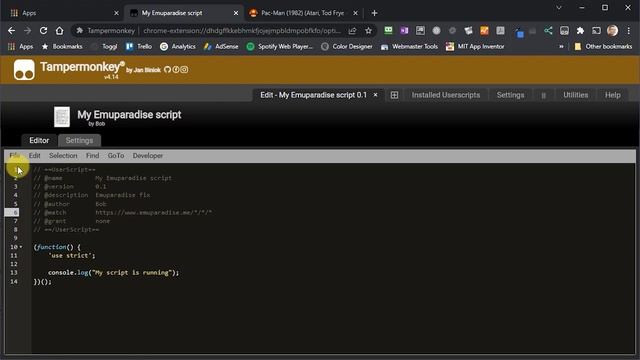The image size is (640, 360).
Task: Open the tab search dropdown arrow
Action: (x=559, y=8)
